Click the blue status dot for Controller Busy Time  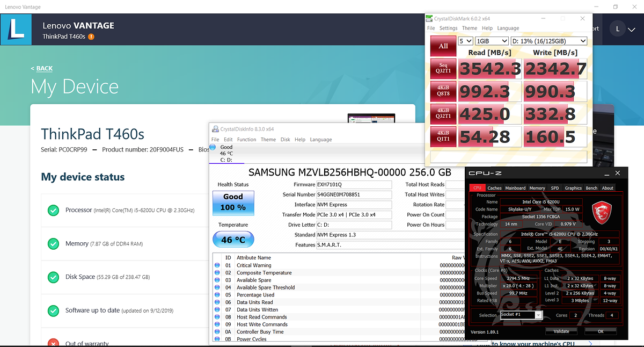pyautogui.click(x=217, y=332)
